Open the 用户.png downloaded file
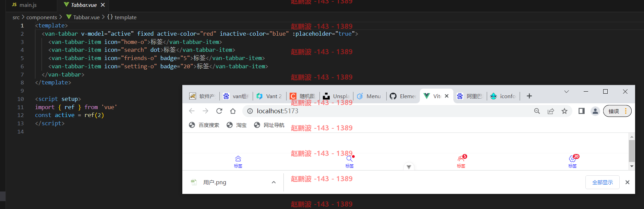644x209 pixels. pos(215,182)
